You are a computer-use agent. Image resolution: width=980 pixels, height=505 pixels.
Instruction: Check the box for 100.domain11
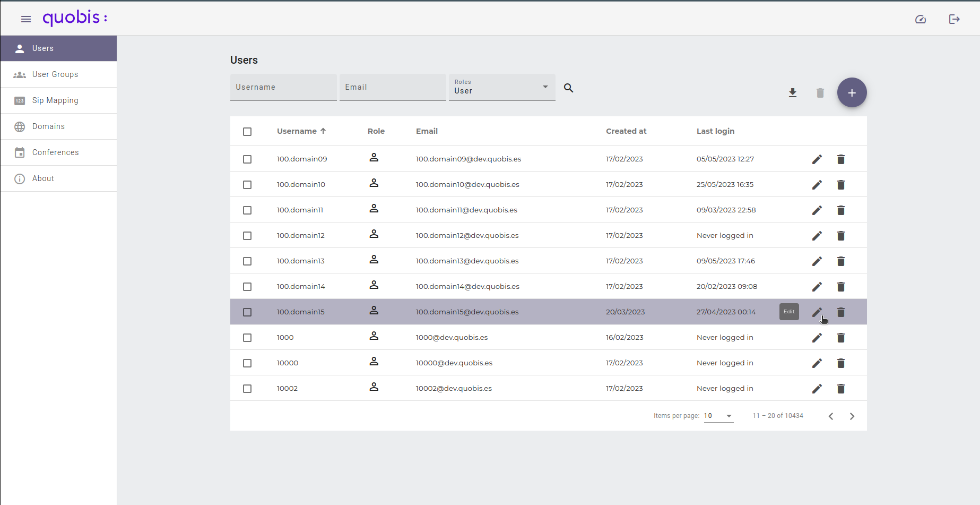click(x=247, y=210)
